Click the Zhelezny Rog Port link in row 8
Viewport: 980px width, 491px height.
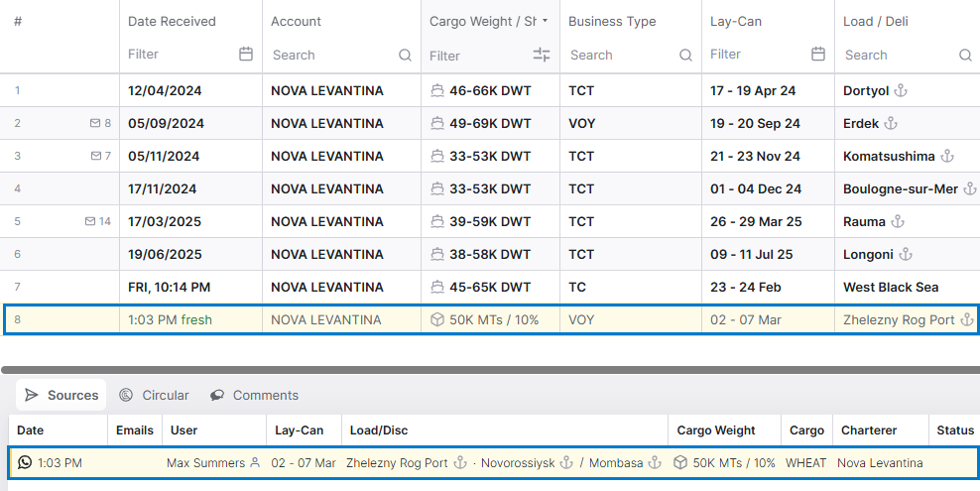899,320
